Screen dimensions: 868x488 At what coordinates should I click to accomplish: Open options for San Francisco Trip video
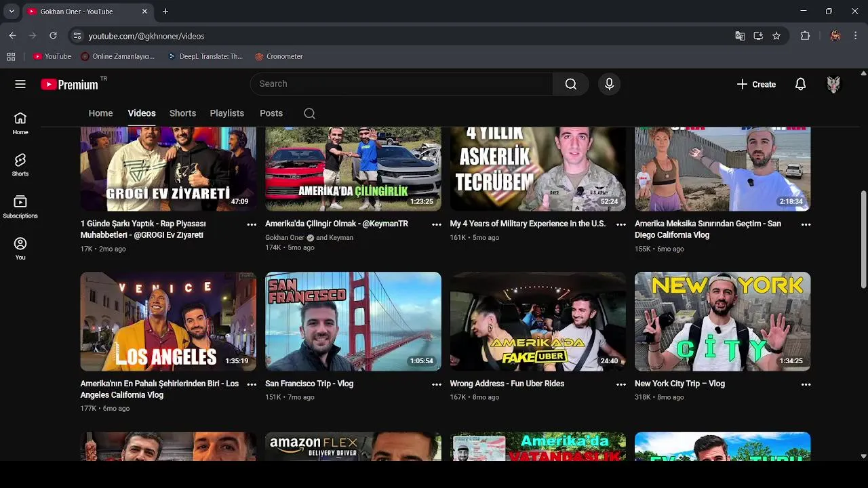437,384
